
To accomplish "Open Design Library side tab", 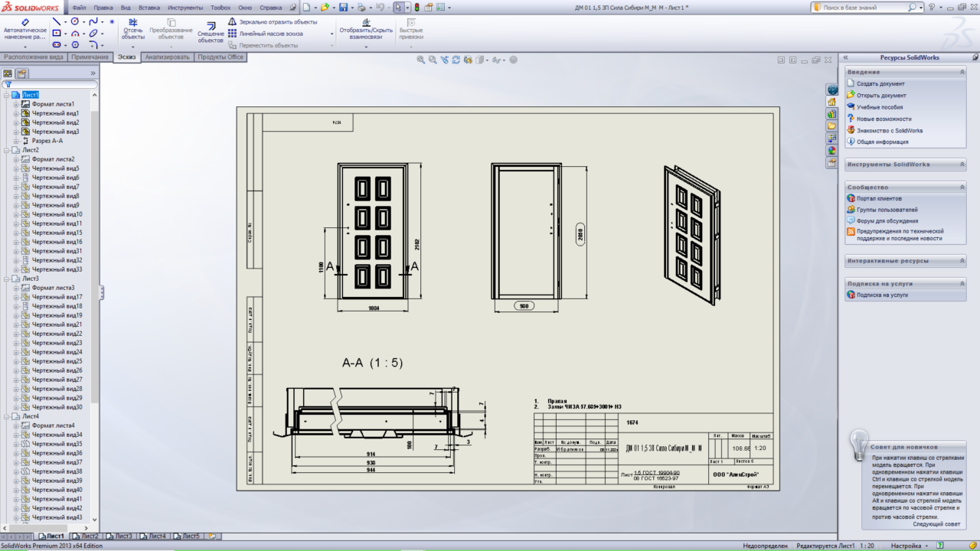I will coord(832,113).
